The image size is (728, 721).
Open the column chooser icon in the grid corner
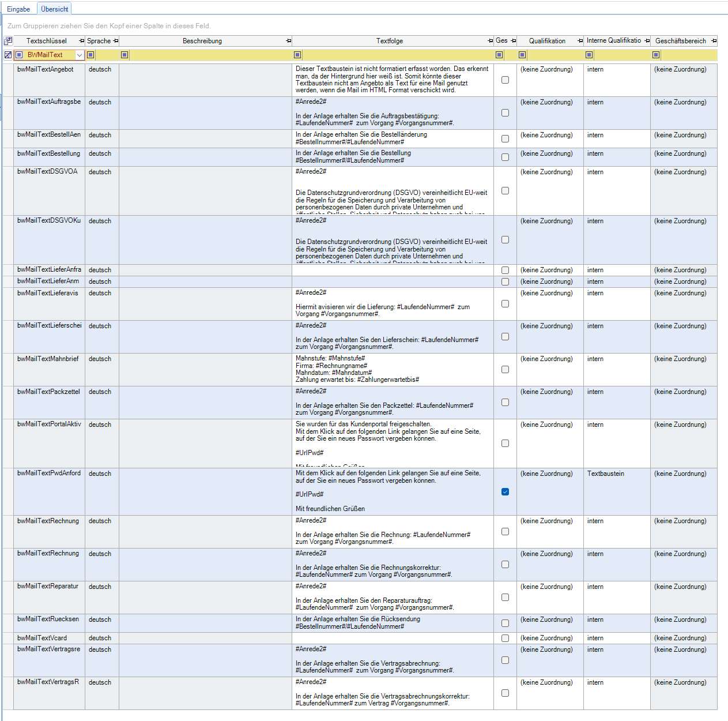[8, 41]
